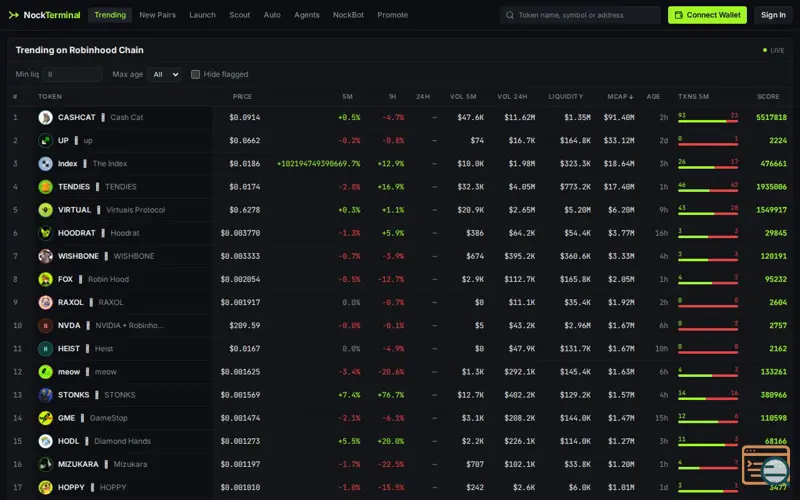Click the CASHCAT token avatar
The image size is (800, 500).
45,117
